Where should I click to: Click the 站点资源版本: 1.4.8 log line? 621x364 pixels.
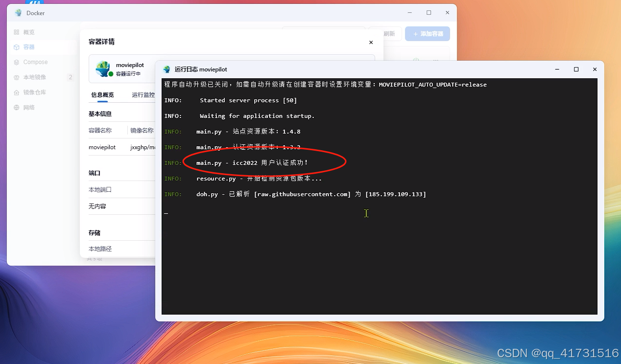(x=233, y=132)
